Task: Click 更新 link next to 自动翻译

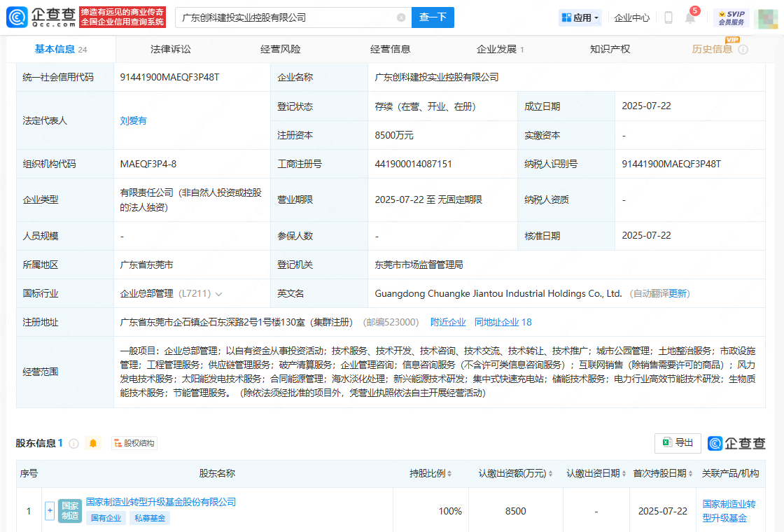Action: point(678,293)
